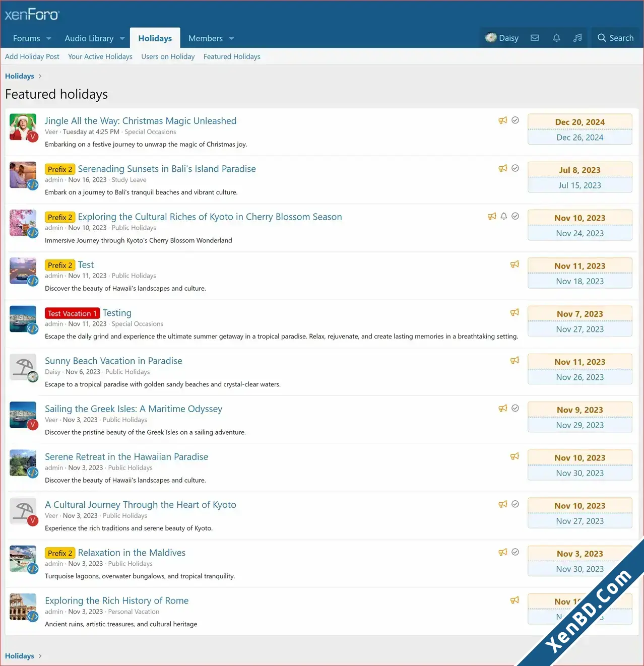Click the Jul 15, 2023 end date
This screenshot has width=644, height=666.
click(x=579, y=185)
